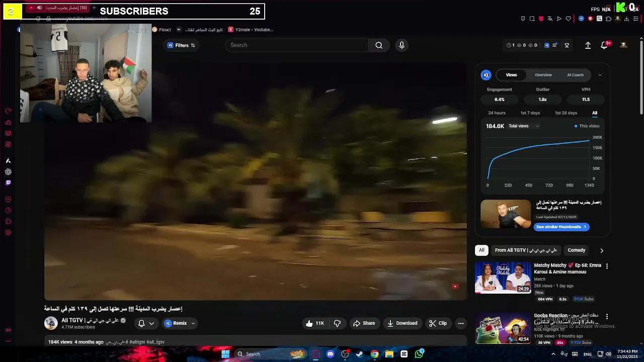Activate voice search microphone

click(x=401, y=45)
